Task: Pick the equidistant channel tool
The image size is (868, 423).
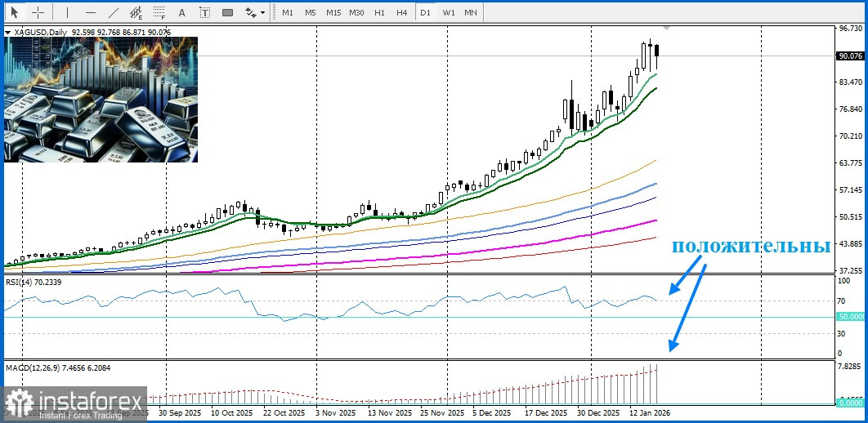Action: pyautogui.click(x=135, y=13)
